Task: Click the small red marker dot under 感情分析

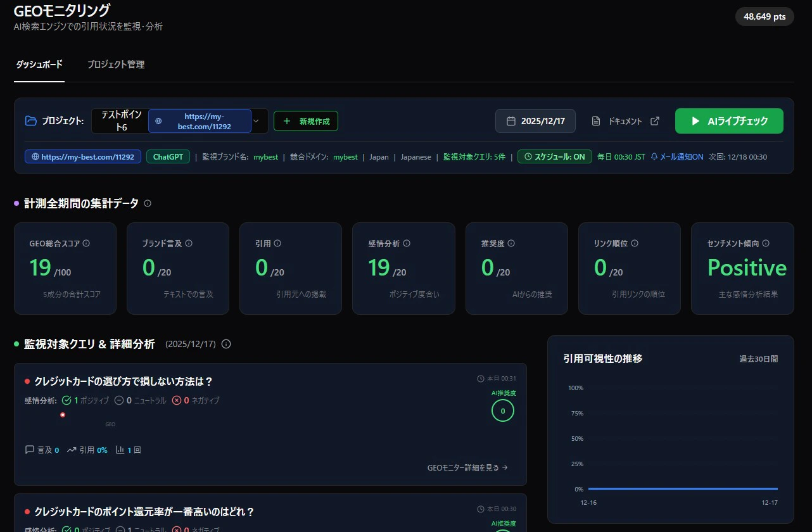Action: (x=63, y=415)
